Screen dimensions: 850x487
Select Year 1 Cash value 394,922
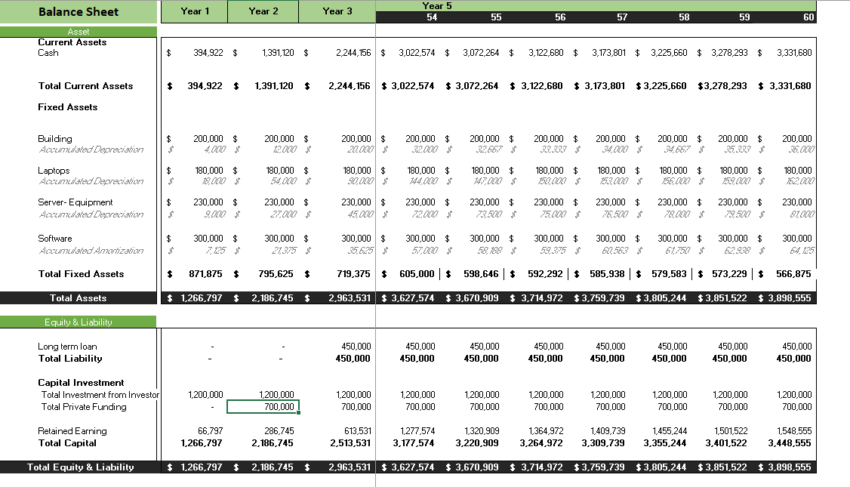click(208, 53)
